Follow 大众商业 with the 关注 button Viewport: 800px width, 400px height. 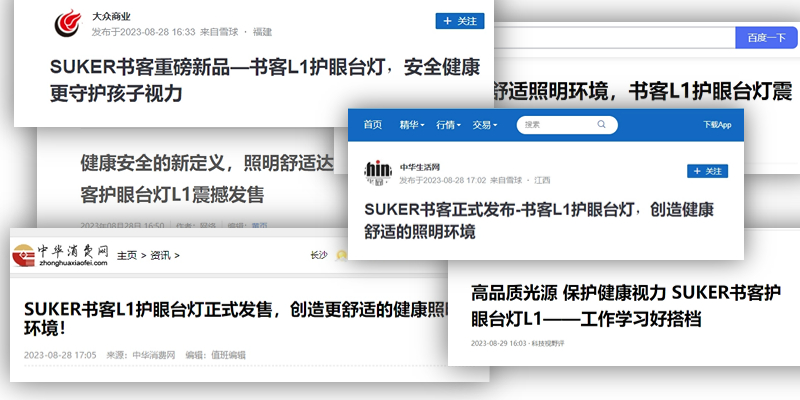point(460,21)
